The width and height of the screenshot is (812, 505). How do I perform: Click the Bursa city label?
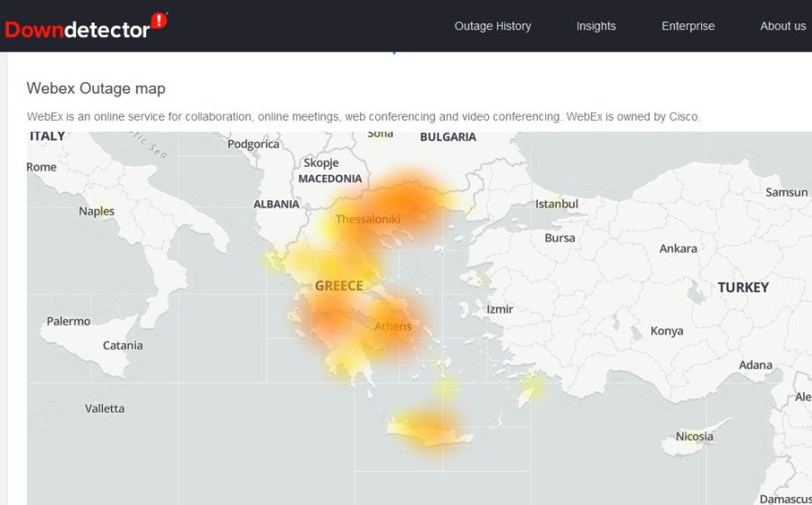coord(559,238)
